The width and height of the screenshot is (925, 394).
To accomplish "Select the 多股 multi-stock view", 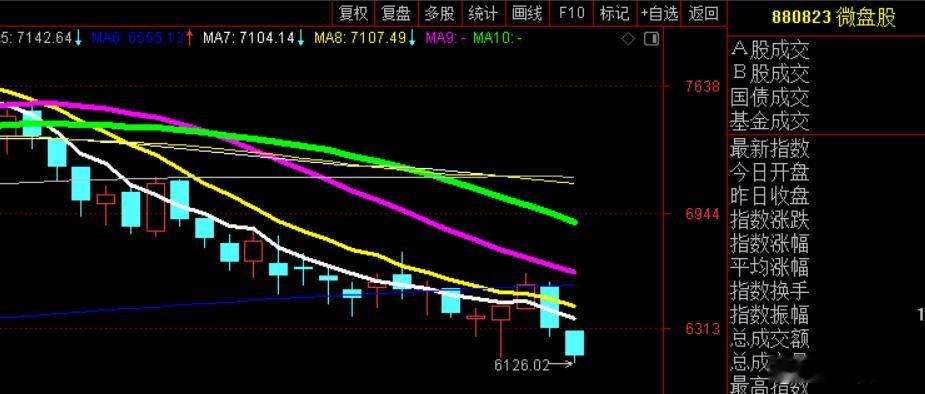I will (439, 13).
